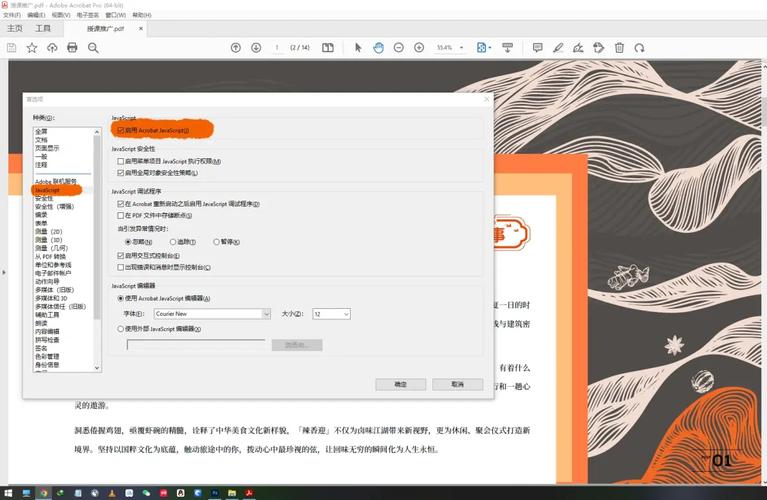Viewport: 767px width, 500px height.
Task: Select 页面显示 in category list
Action: coord(47,148)
